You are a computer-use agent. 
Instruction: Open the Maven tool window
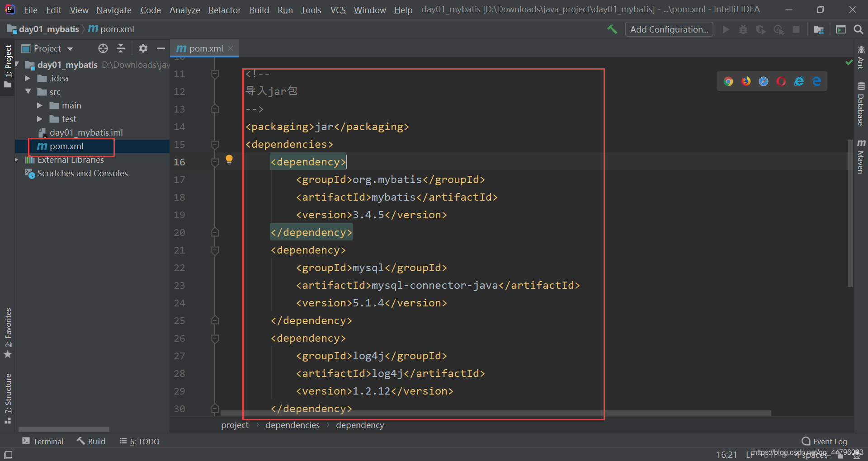pyautogui.click(x=861, y=156)
